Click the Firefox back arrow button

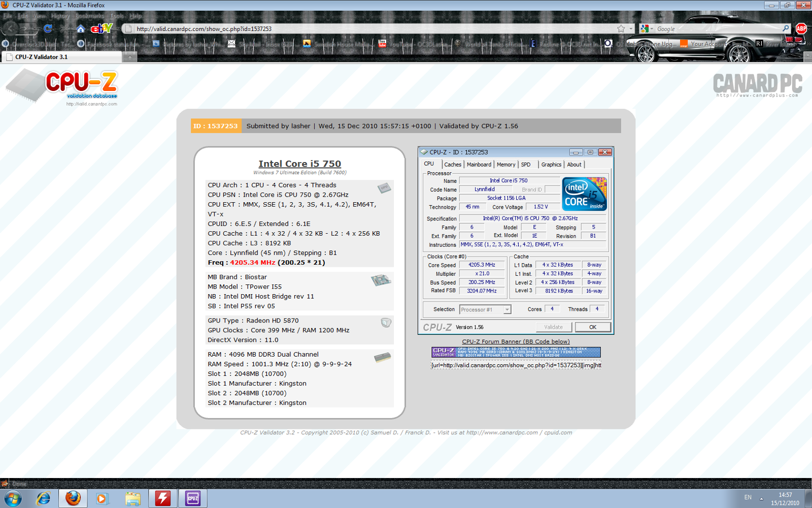(11, 28)
